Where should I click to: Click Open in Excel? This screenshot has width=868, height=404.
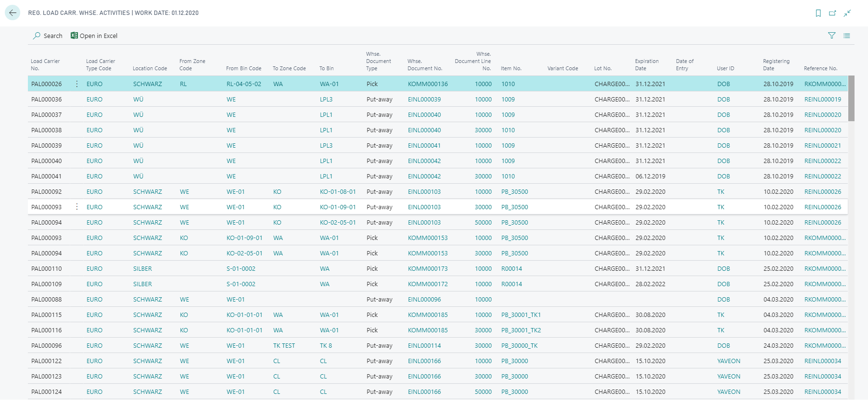(94, 36)
